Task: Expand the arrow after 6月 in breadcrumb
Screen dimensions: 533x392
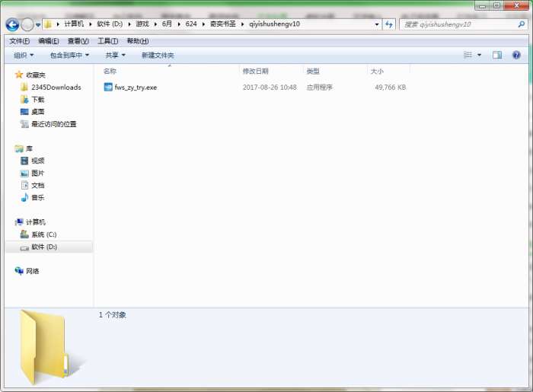Action: coord(179,24)
